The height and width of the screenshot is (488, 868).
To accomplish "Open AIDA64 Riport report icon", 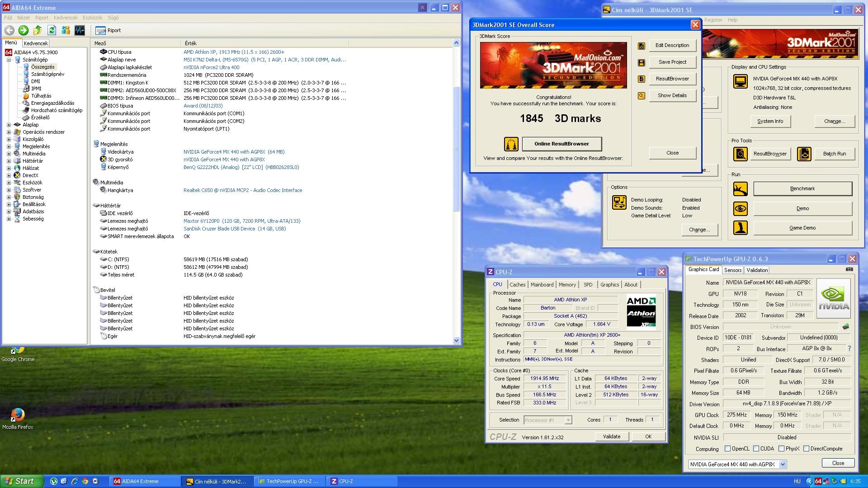I will tap(101, 30).
